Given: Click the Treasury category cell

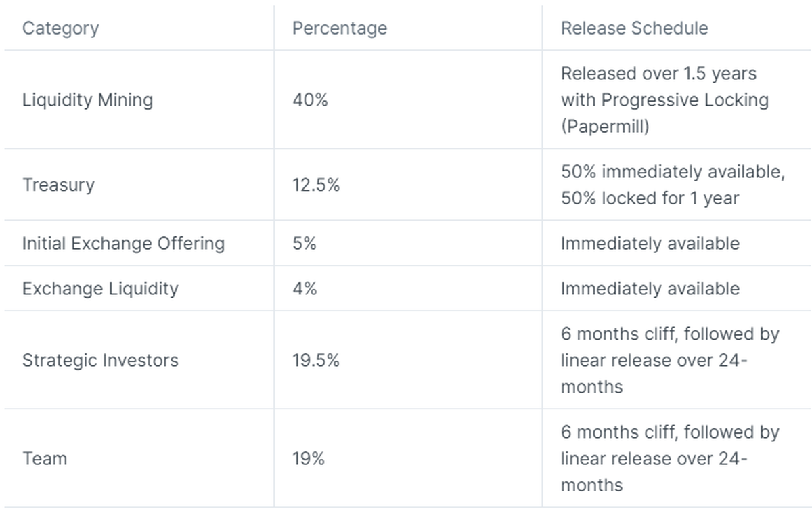Looking at the screenshot, I should 58,185.
